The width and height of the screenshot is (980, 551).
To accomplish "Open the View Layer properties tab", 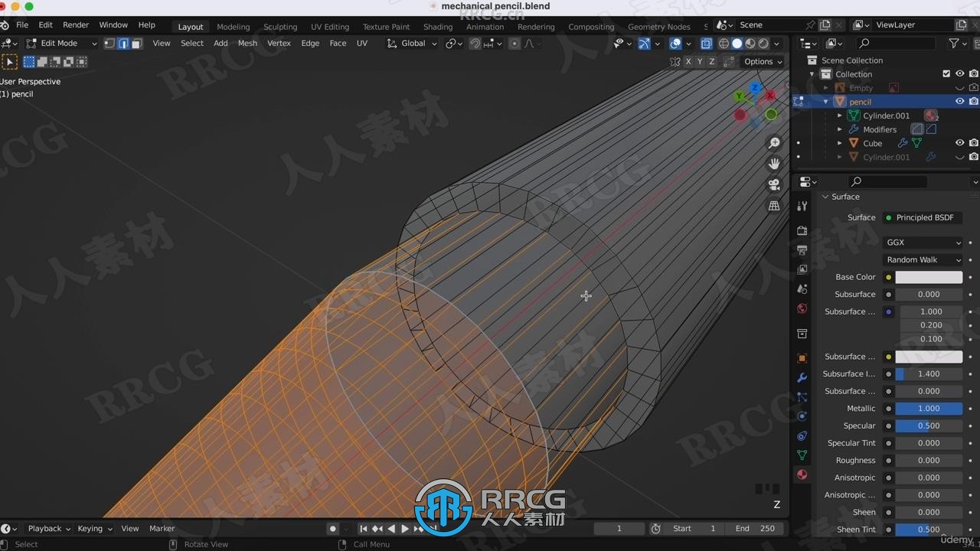I will (x=802, y=269).
